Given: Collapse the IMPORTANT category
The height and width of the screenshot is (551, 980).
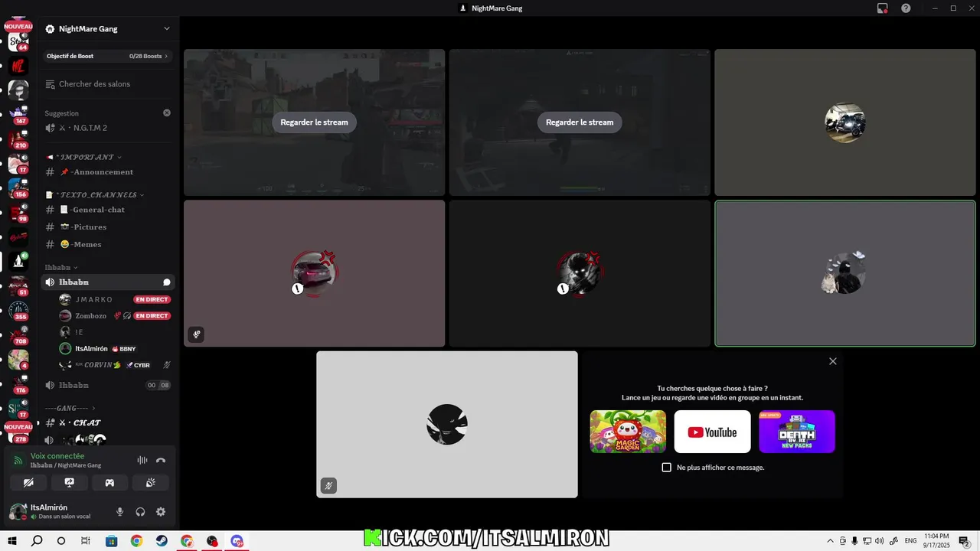Looking at the screenshot, I should coord(83,157).
